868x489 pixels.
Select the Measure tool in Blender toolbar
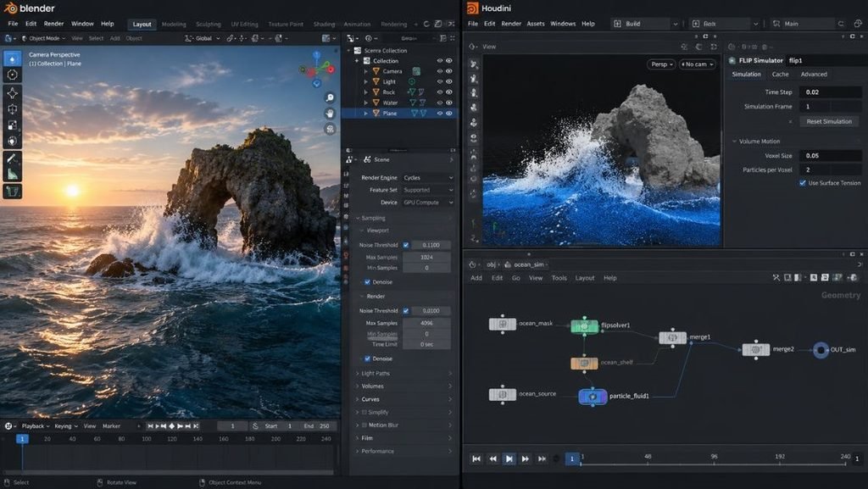point(12,175)
